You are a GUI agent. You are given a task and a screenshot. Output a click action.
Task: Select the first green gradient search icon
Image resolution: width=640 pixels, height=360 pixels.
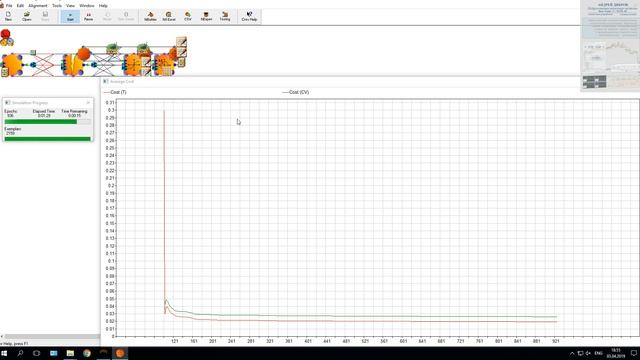[x=112, y=49]
